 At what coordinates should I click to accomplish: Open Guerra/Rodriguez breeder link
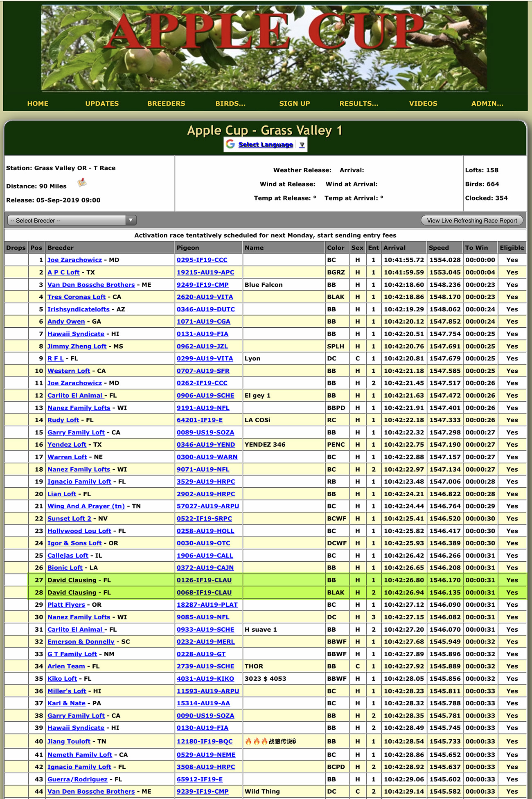click(77, 779)
